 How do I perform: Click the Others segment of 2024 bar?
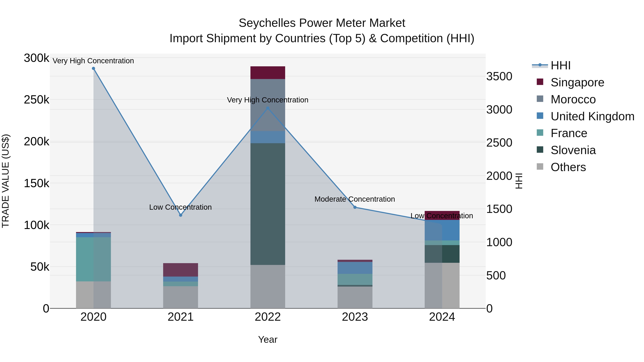pyautogui.click(x=442, y=285)
